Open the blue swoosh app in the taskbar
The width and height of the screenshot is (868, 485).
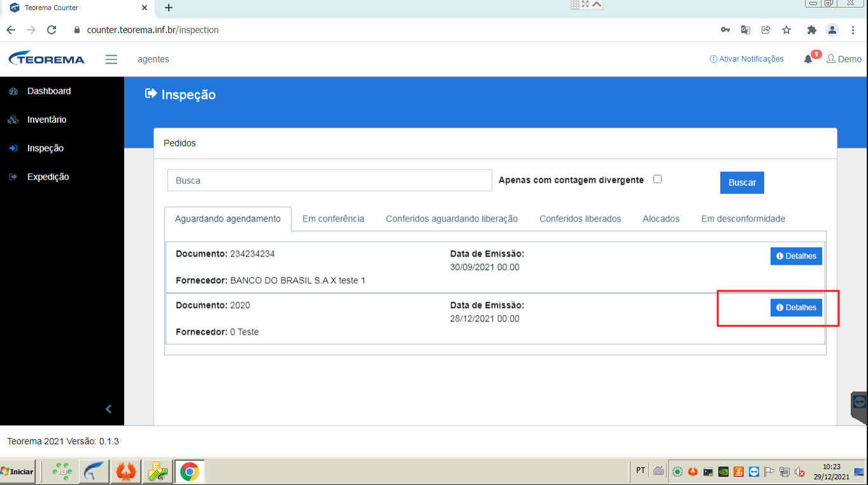(x=96, y=472)
